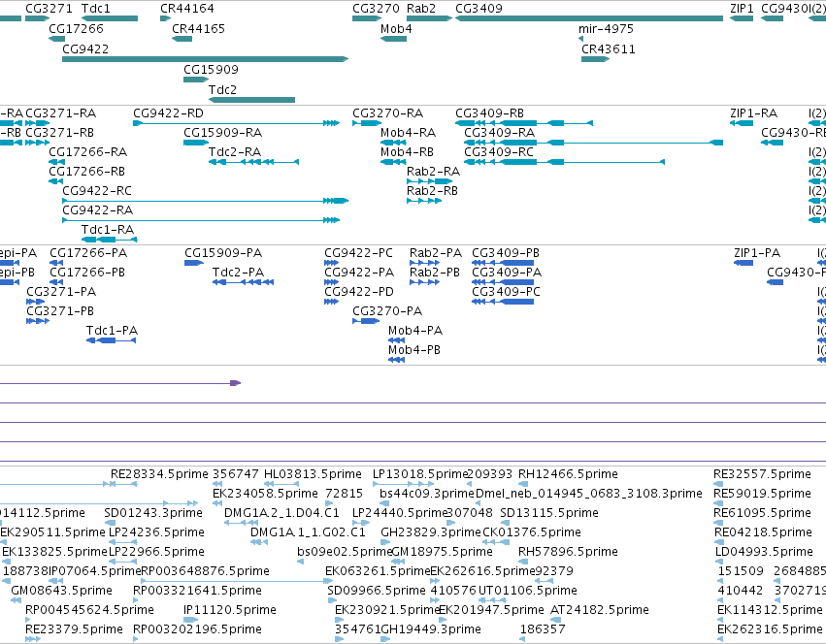The height and width of the screenshot is (644, 826).
Task: Select the CG9422-RD transcript
Action: tap(236, 123)
